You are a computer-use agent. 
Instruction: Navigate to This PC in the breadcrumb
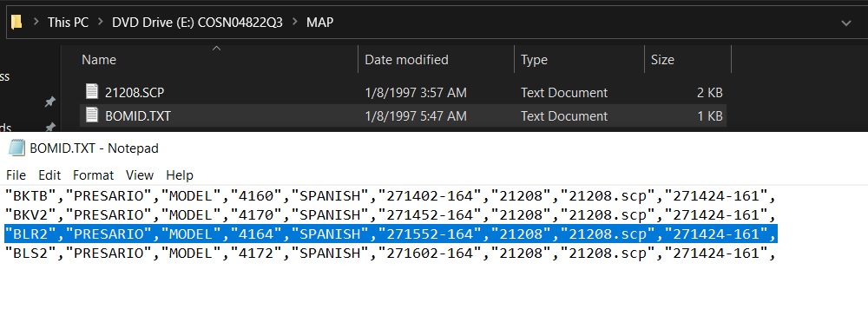[x=68, y=22]
